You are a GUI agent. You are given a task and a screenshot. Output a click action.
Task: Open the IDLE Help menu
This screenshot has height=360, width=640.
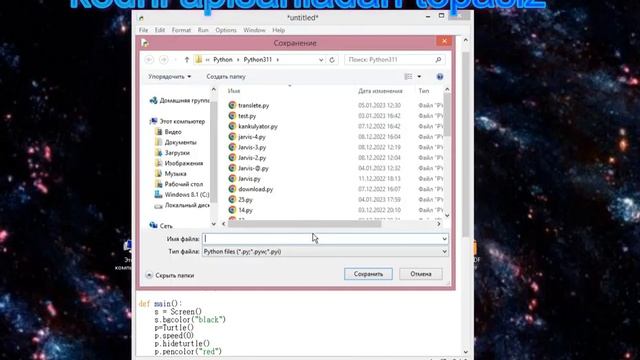(278, 30)
